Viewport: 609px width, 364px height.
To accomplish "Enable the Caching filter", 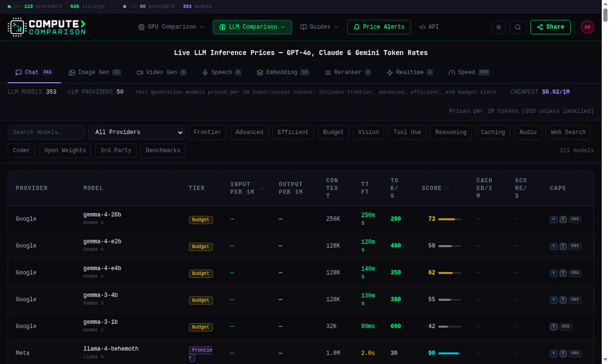I will pyautogui.click(x=493, y=132).
